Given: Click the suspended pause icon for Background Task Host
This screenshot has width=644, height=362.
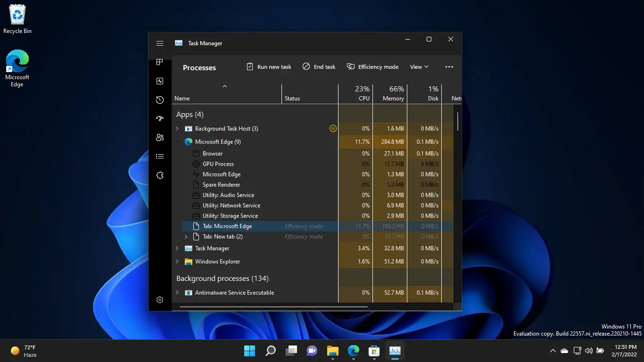Looking at the screenshot, I should [x=333, y=129].
